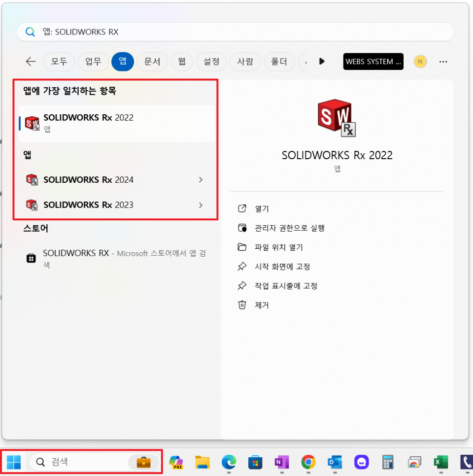The image size is (473, 476).
Task: Open Outlook from taskbar
Action: pyautogui.click(x=335, y=462)
